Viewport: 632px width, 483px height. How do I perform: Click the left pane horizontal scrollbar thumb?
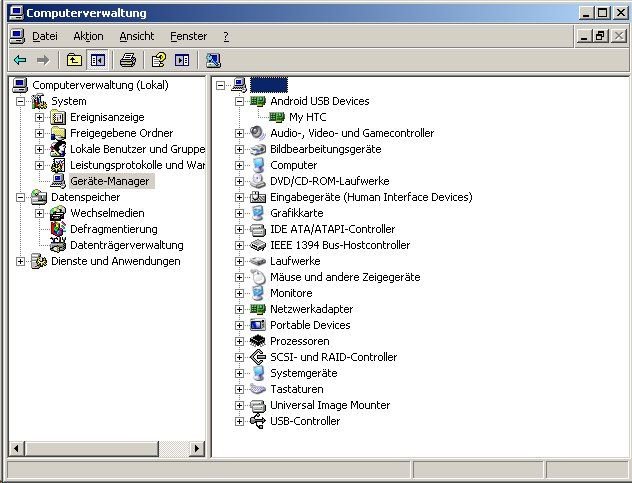(x=91, y=448)
